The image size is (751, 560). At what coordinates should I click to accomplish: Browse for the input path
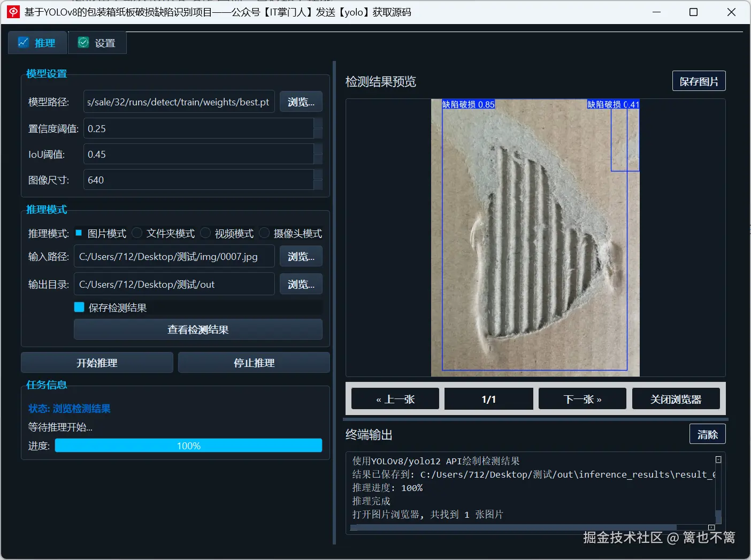[x=301, y=256]
